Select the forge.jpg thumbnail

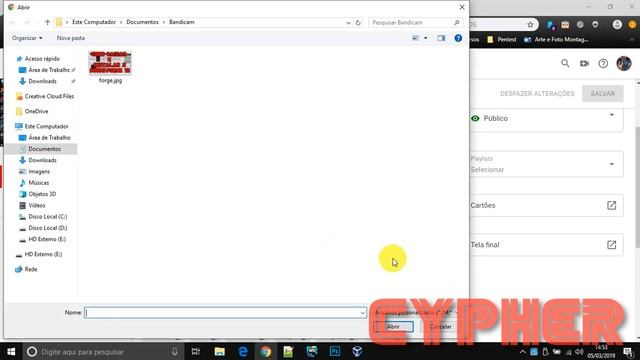click(110, 63)
